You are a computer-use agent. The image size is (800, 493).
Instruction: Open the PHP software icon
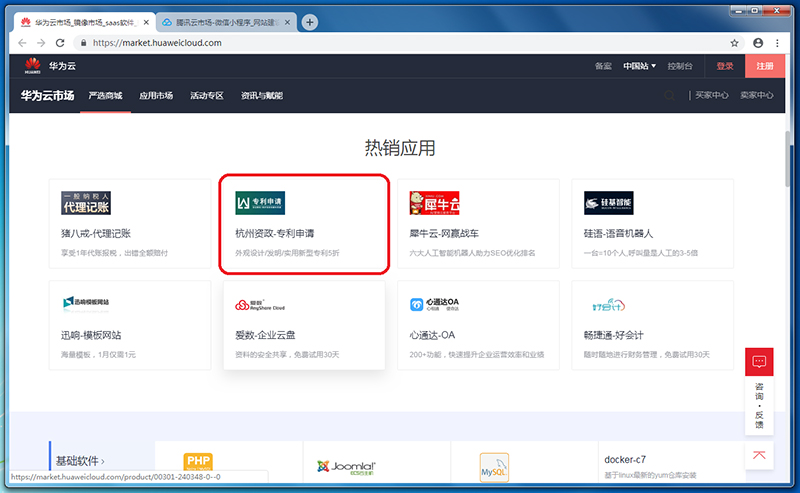coord(198,463)
